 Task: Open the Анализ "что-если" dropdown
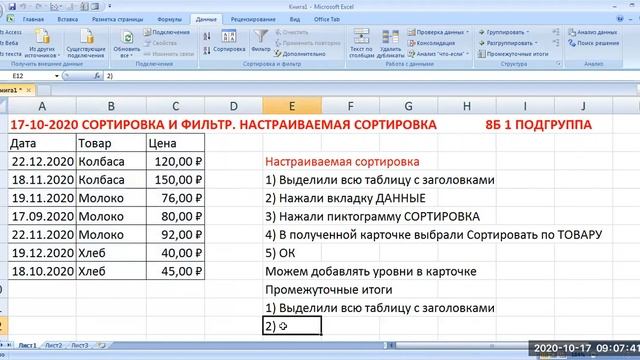(x=438, y=53)
